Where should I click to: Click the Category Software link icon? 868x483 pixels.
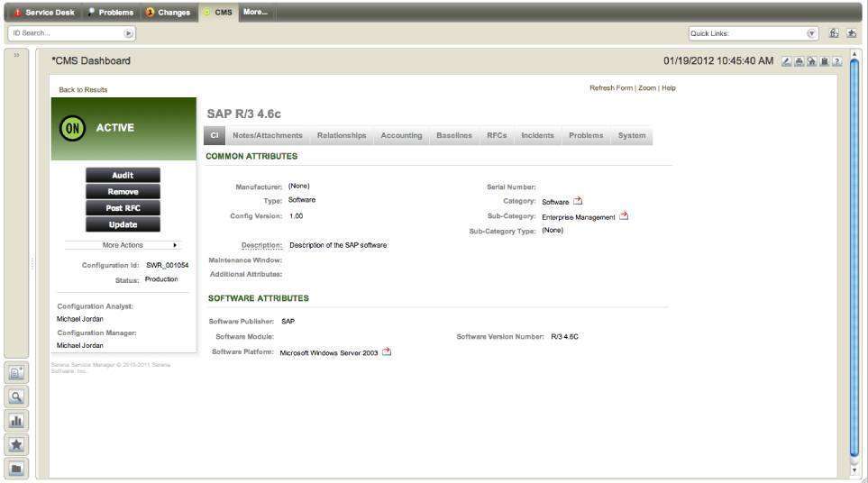coord(578,201)
